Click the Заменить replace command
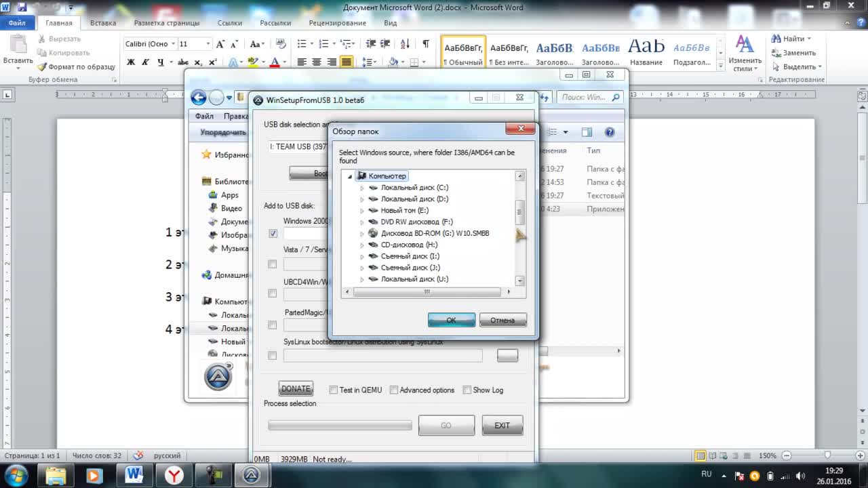This screenshot has width=868, height=488. (794, 53)
